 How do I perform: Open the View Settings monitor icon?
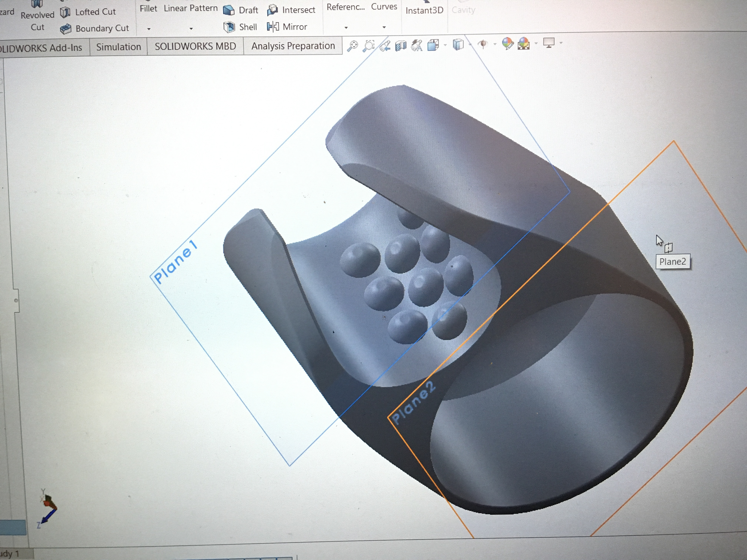coord(548,43)
